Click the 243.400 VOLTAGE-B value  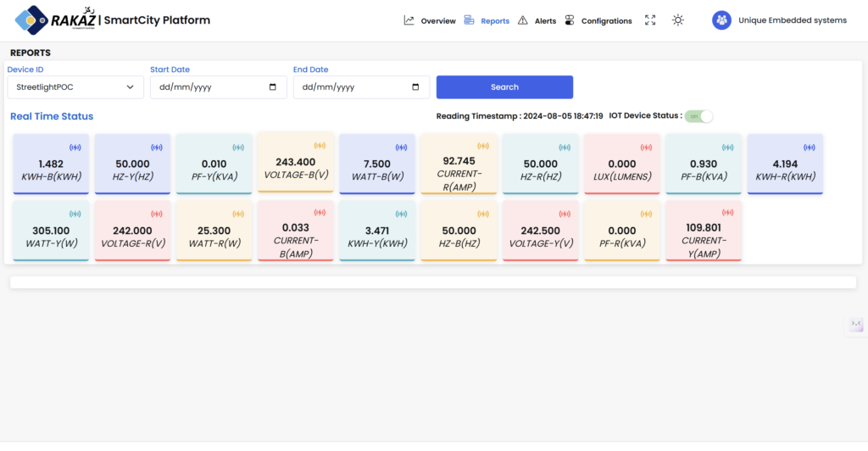[296, 162]
